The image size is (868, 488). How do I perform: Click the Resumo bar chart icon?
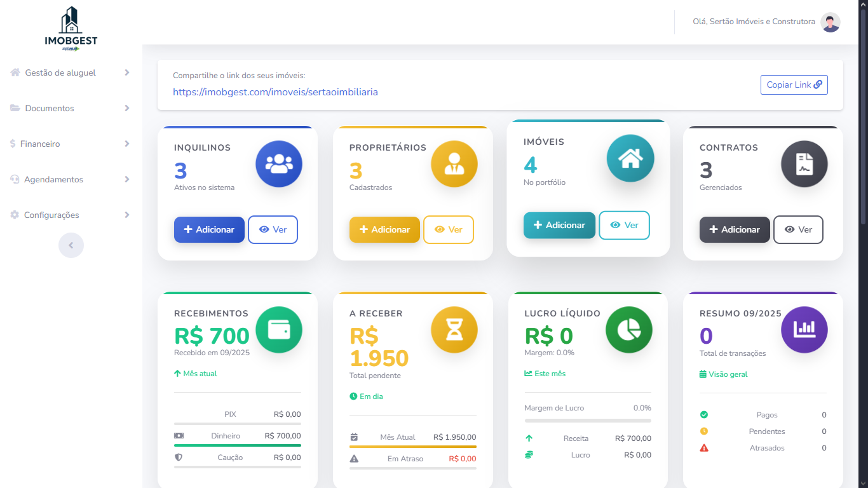804,330
